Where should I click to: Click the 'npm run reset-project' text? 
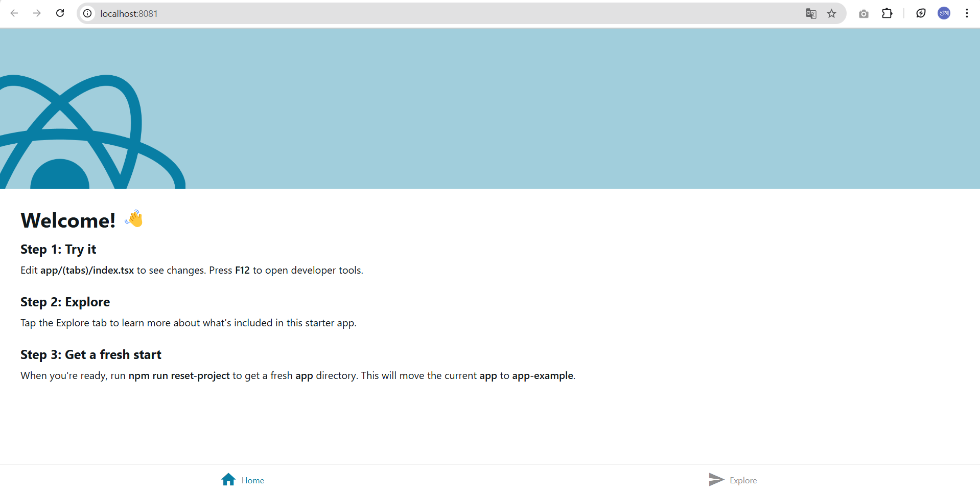[x=179, y=375]
